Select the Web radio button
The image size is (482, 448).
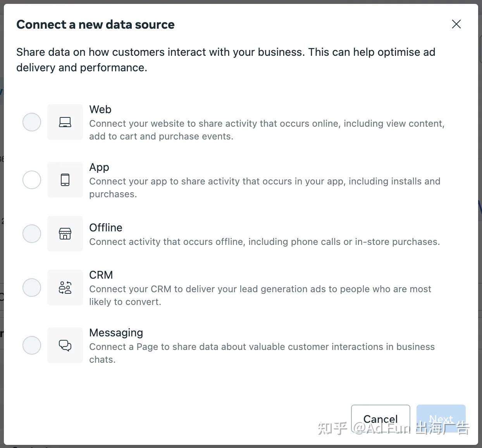(32, 122)
